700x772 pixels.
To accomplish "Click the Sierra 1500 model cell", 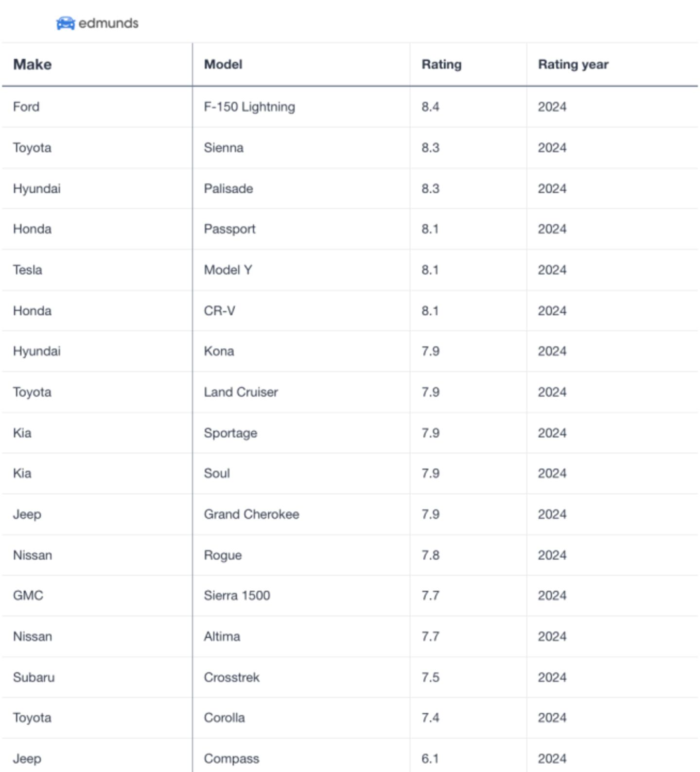I will [x=237, y=596].
